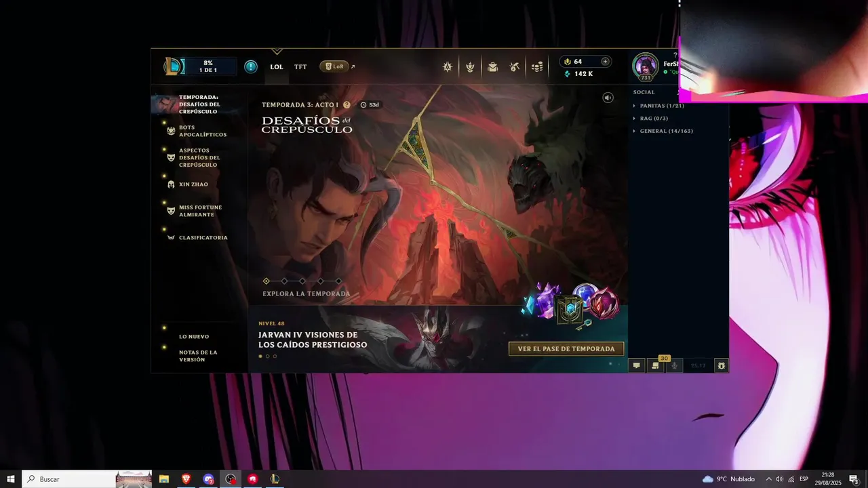
Task: Click the ESP language indicator in tray
Action: point(804,479)
